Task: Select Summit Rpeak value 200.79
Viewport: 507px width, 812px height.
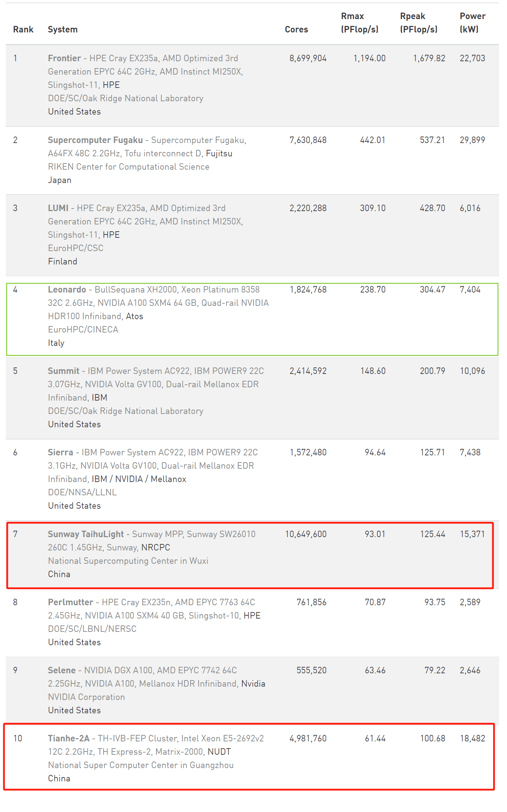Action: pos(432,371)
